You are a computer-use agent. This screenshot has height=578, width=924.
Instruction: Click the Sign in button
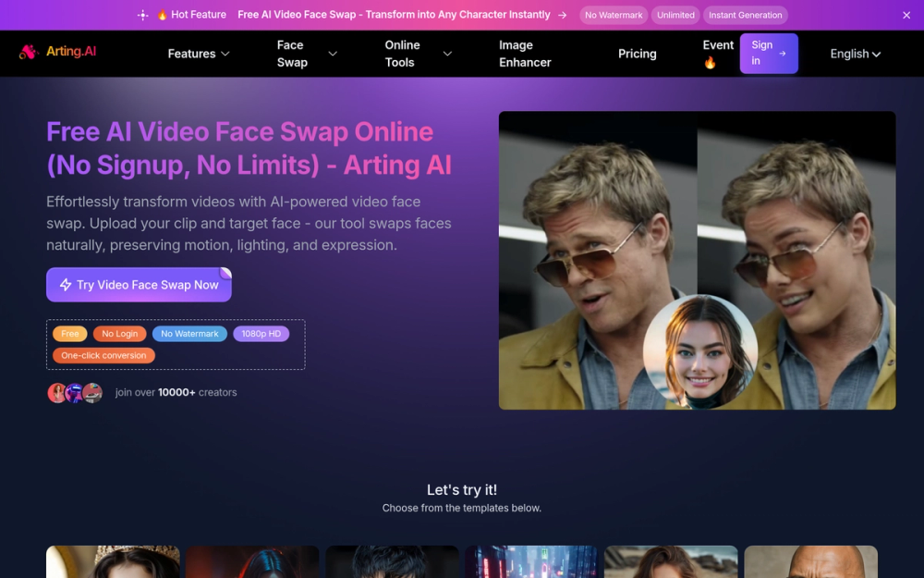point(769,53)
